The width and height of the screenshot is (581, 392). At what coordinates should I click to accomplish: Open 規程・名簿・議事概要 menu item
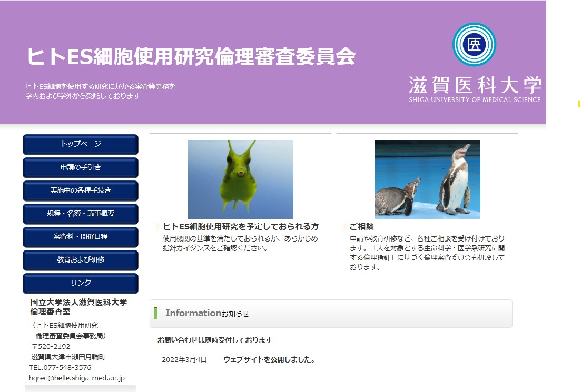(x=81, y=214)
